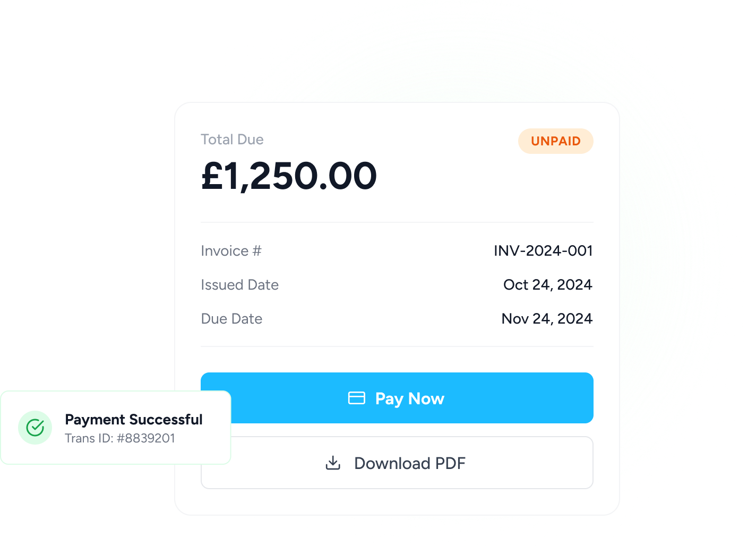Click the Due Date label
Viewport: 756px width, 556px height.
(231, 319)
